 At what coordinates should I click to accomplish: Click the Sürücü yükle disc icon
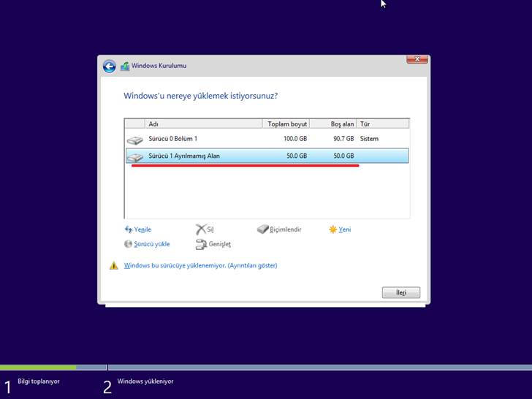[128, 244]
